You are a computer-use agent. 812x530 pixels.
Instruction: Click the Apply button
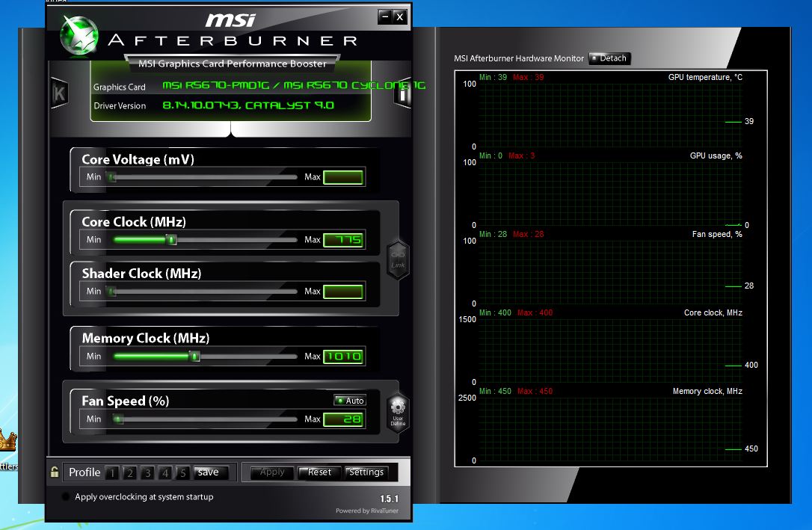point(272,472)
